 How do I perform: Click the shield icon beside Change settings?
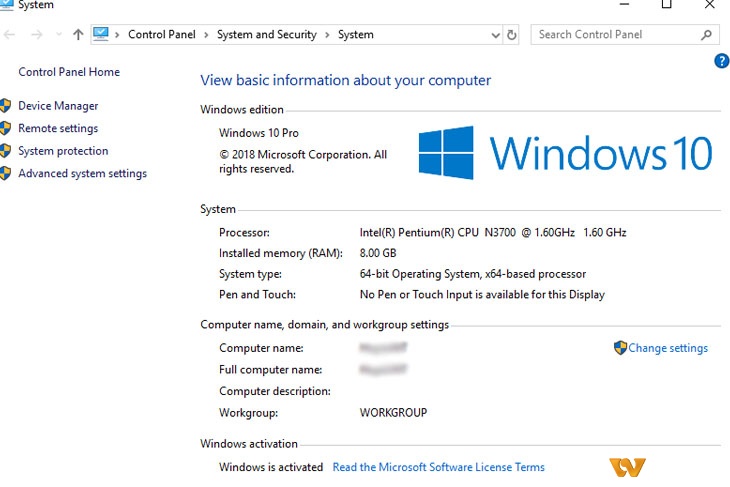click(620, 348)
